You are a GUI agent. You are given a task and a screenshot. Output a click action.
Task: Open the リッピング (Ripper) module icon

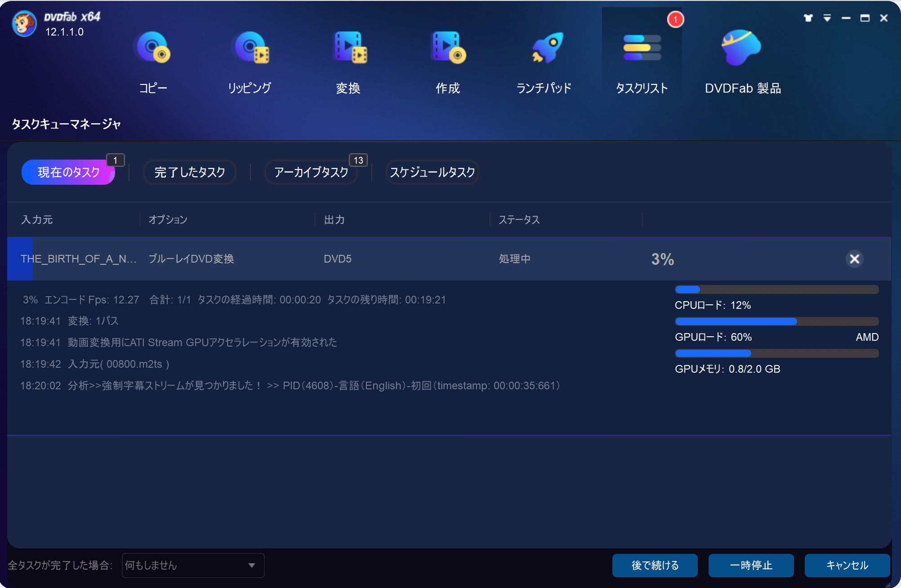250,48
